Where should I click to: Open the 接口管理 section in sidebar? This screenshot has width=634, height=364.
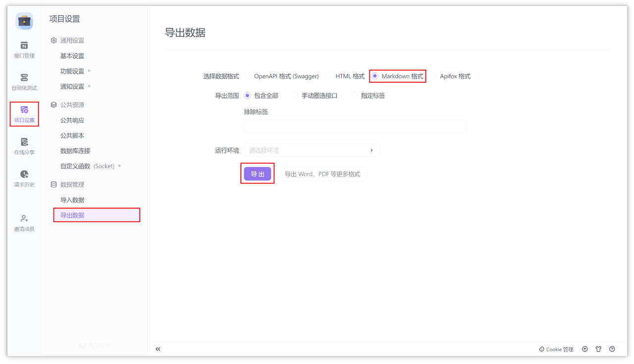click(24, 50)
